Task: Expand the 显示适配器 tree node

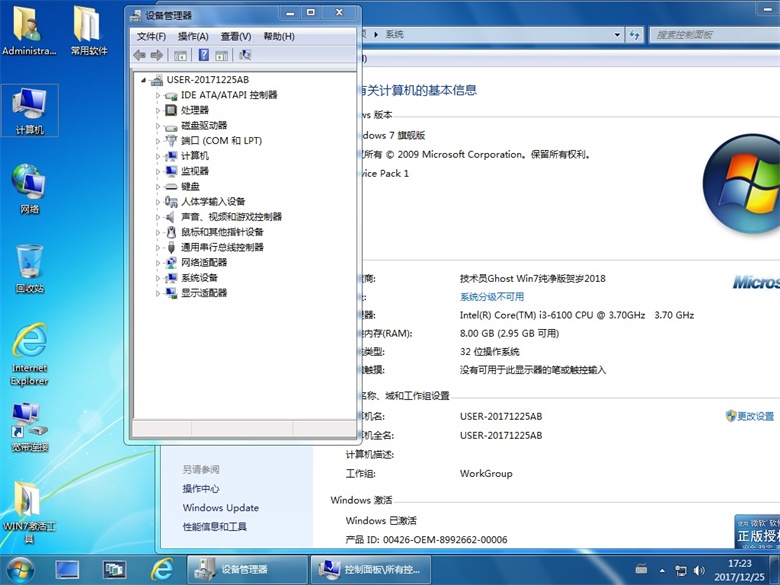Action: (158, 293)
